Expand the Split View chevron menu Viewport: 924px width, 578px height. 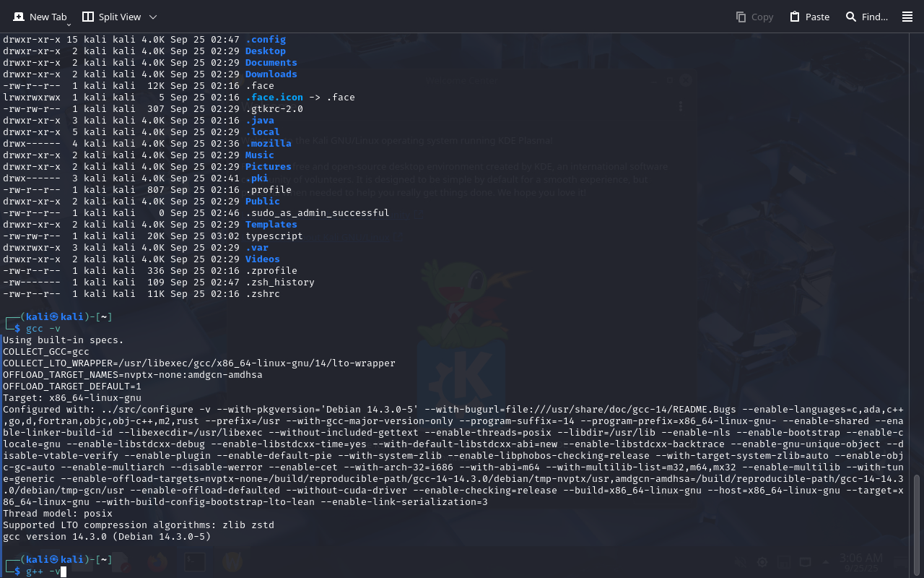click(x=152, y=17)
